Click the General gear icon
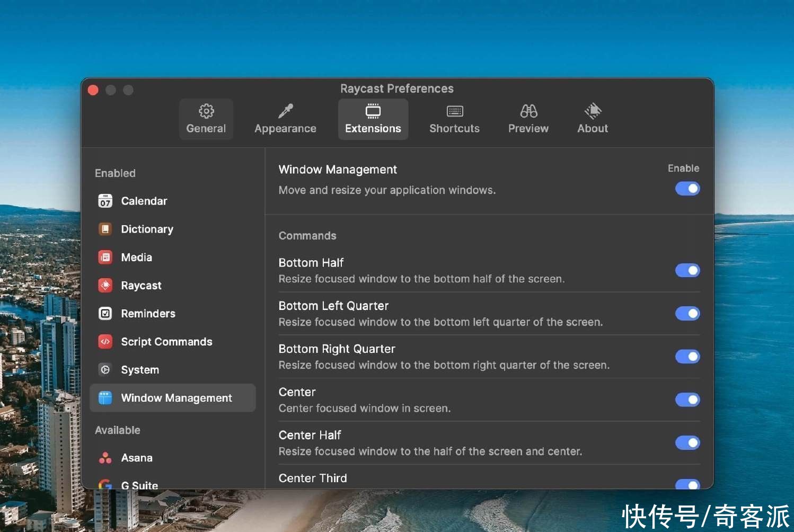Viewport: 794px width, 532px height. click(x=206, y=111)
